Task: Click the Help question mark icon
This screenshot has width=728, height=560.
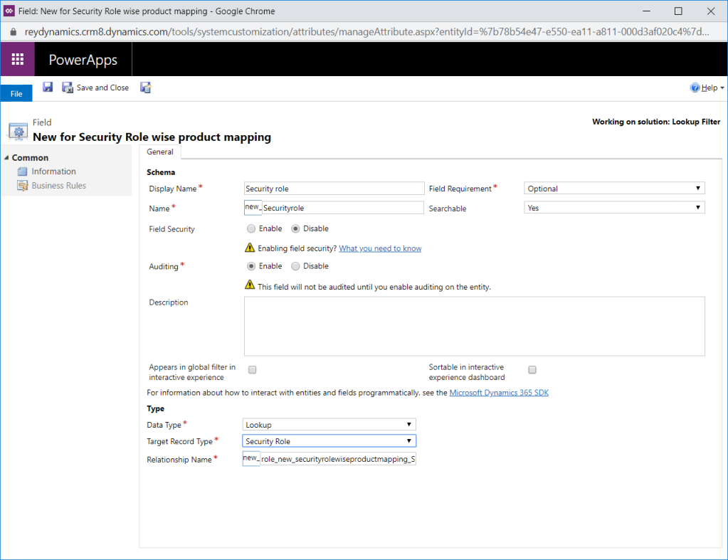Action: pos(695,88)
